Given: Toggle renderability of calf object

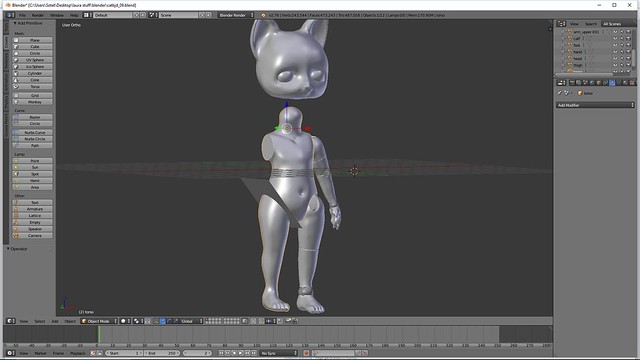Looking at the screenshot, I should pos(628,38).
